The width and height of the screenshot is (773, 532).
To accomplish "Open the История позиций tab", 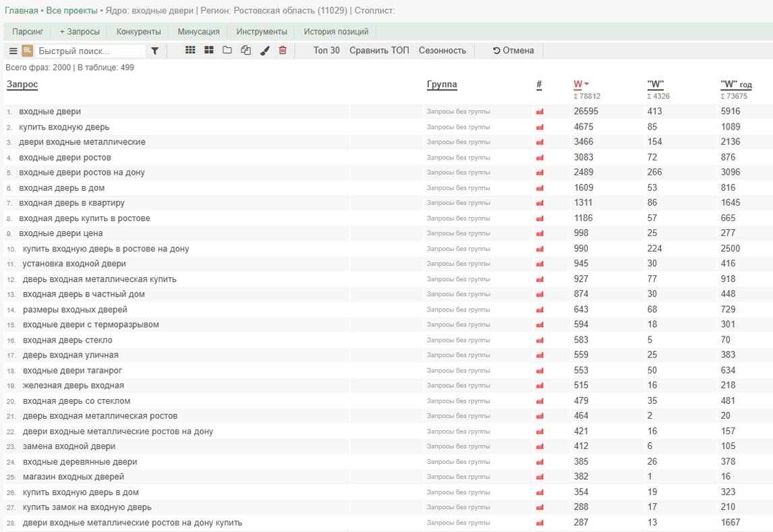I will point(336,32).
